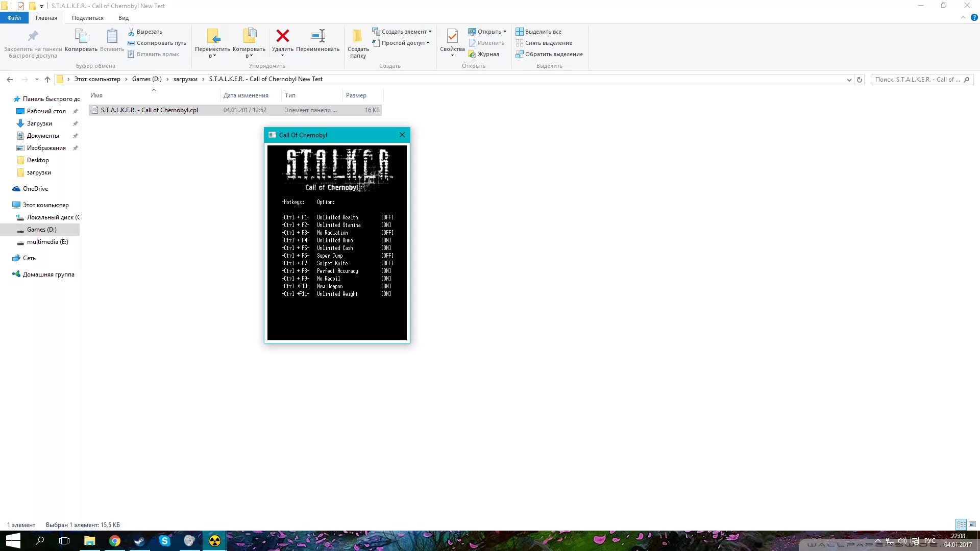This screenshot has height=551, width=980.
Task: Click Games (D:) in the address path
Action: click(147, 79)
